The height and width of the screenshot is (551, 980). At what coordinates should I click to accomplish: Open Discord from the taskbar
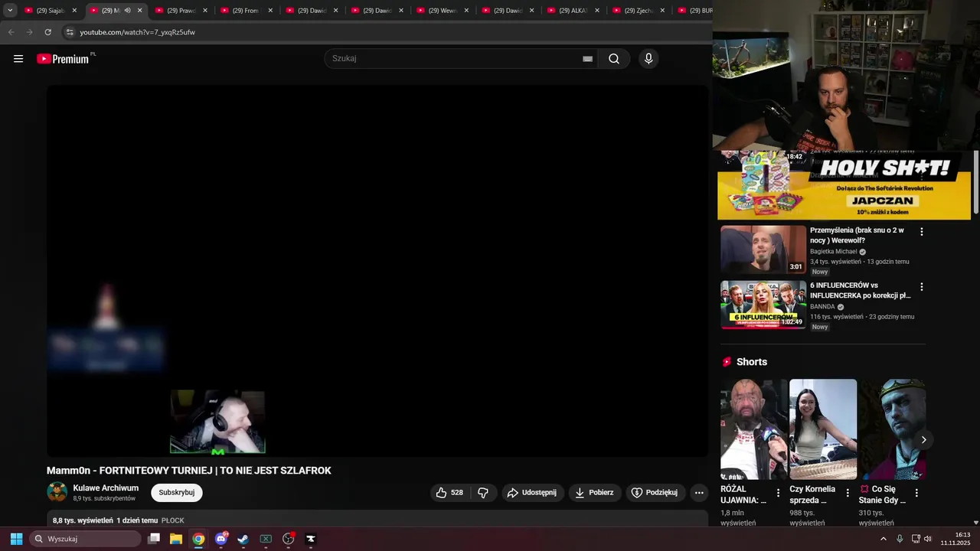click(221, 539)
